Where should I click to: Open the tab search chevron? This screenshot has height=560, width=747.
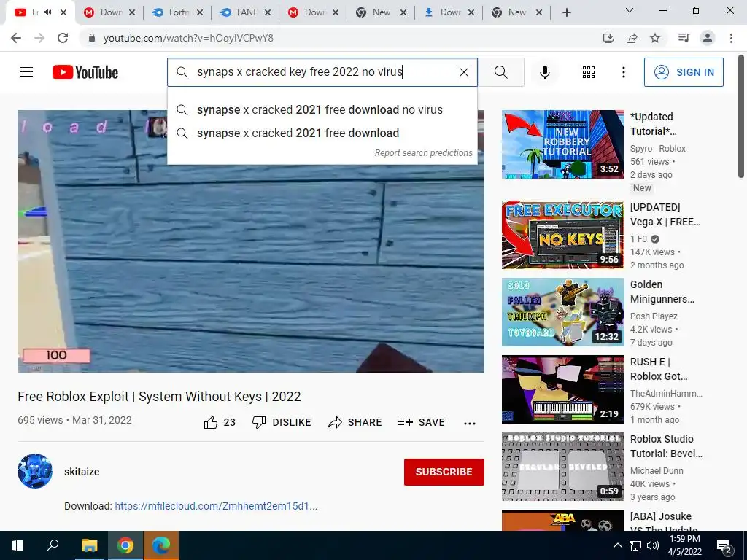[630, 10]
